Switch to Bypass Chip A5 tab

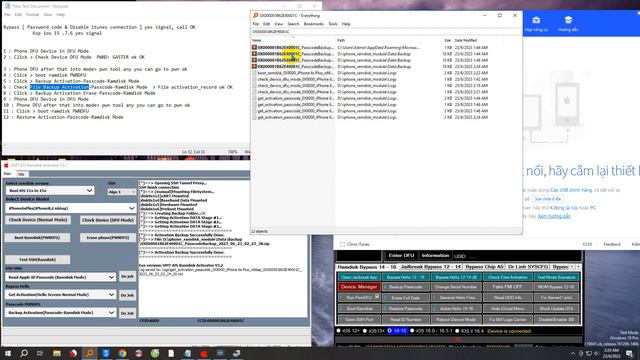[x=484, y=267]
